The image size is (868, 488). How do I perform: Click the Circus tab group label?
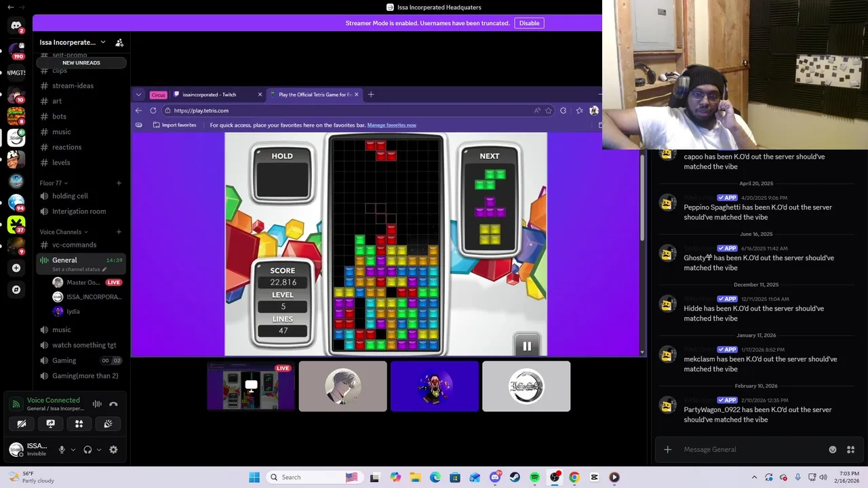point(158,95)
